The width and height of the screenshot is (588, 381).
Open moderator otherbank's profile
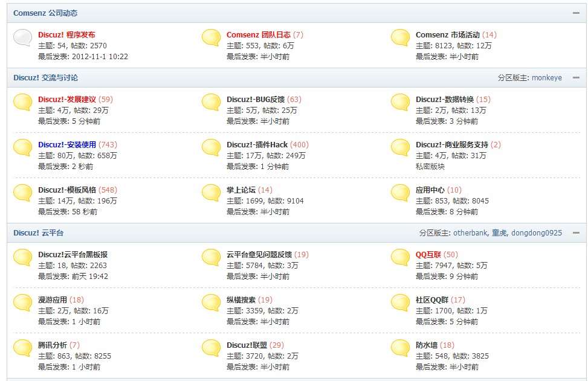click(470, 232)
